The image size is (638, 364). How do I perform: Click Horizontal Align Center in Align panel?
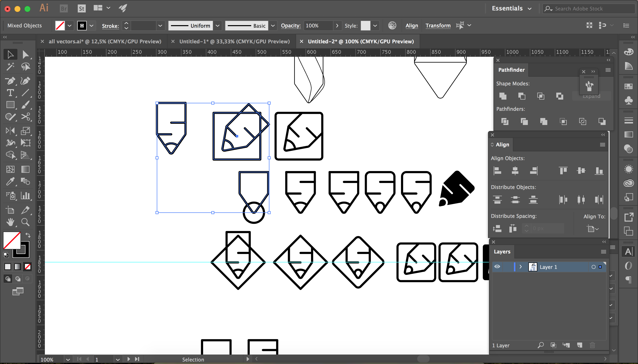click(x=515, y=171)
